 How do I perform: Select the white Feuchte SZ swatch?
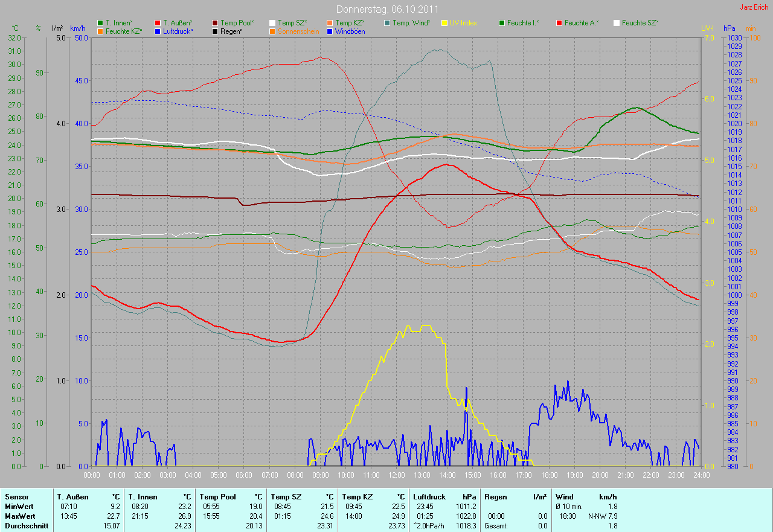[x=617, y=23]
